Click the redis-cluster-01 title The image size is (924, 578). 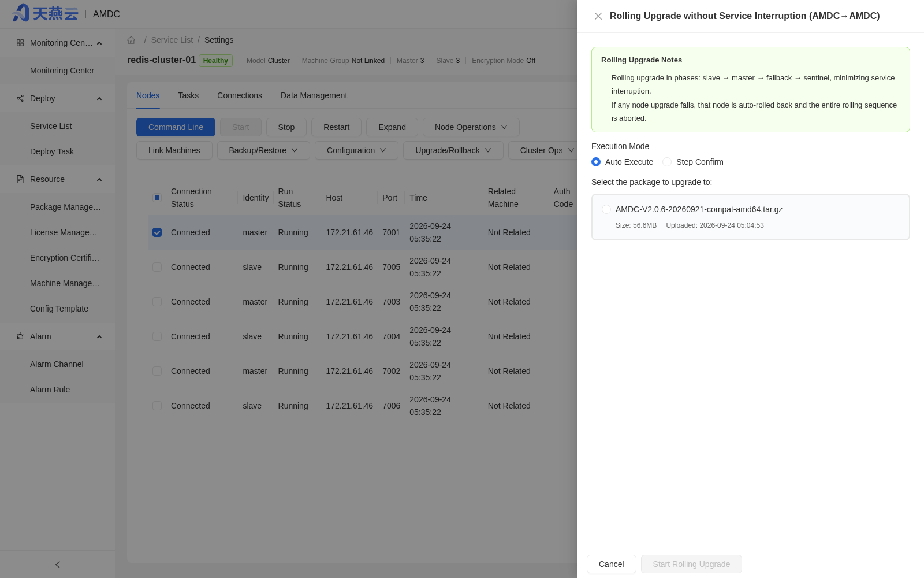(x=161, y=60)
